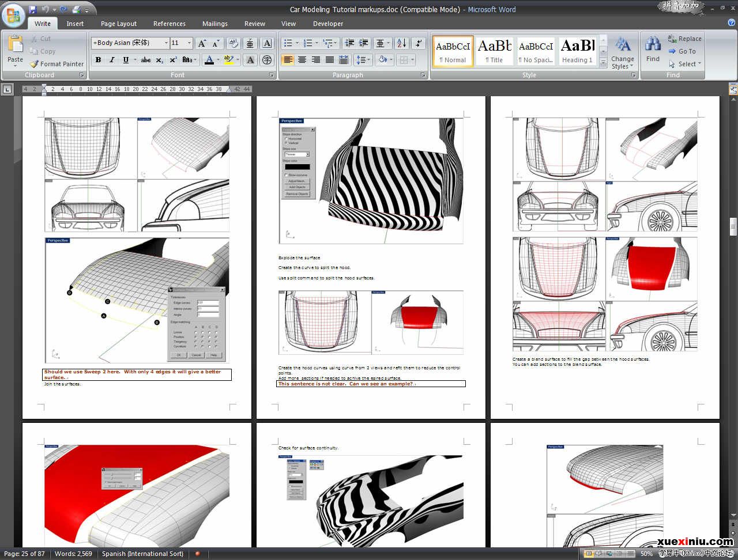Open the Paragraph dialog launcher
Screen dimensions: 738x560
pos(423,75)
